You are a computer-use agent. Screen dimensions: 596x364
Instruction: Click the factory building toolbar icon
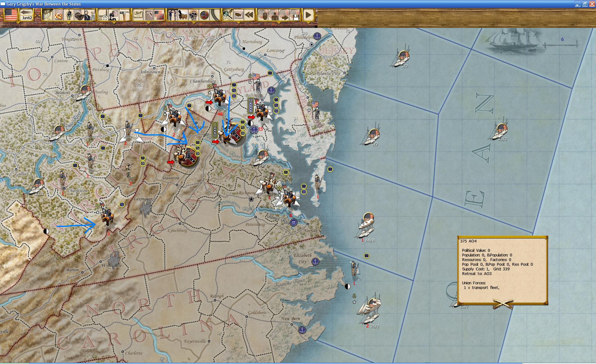pyautogui.click(x=103, y=15)
